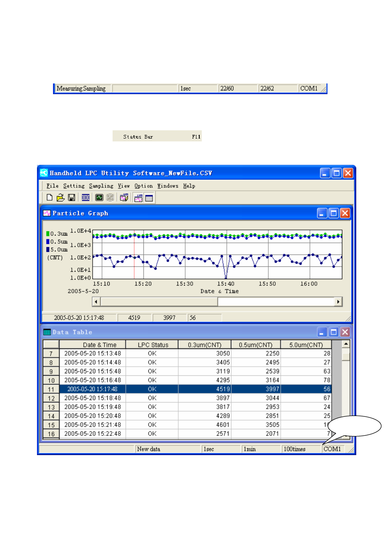The width and height of the screenshot is (392, 555).
Task: Click the Save floppy disk icon
Action: [71, 198]
